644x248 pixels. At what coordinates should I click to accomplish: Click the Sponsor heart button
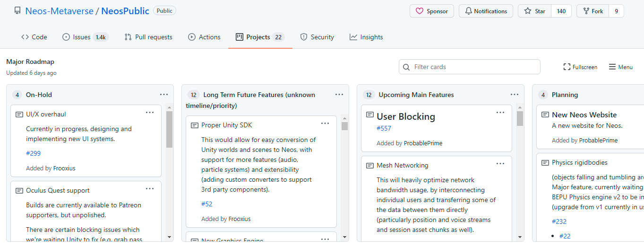[x=432, y=11]
